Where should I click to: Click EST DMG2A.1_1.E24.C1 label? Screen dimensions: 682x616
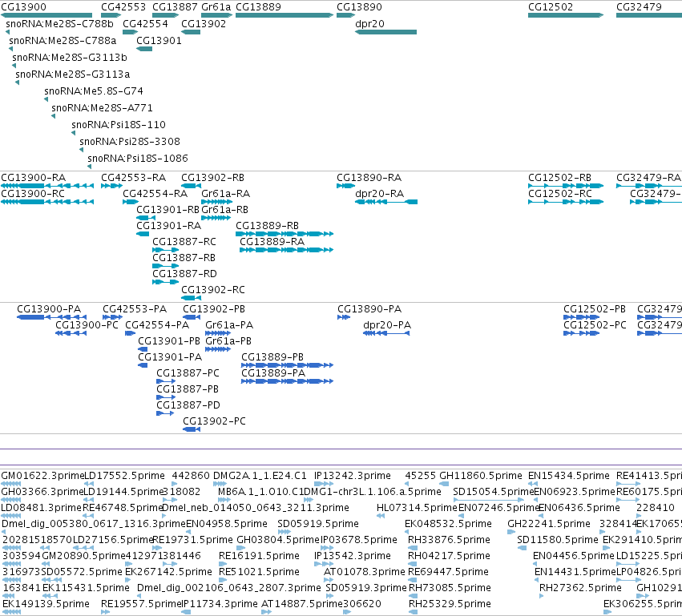point(260,476)
